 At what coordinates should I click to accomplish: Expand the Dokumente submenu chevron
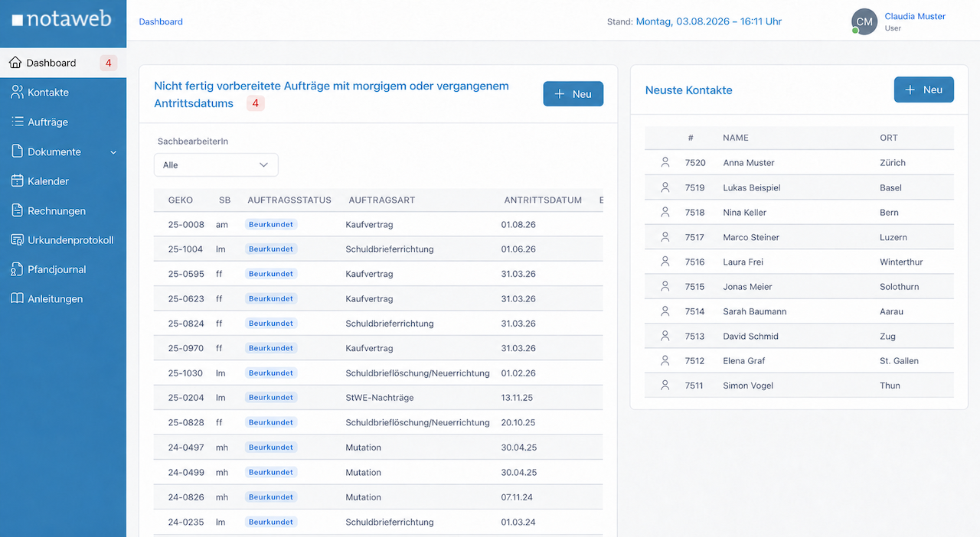113,152
